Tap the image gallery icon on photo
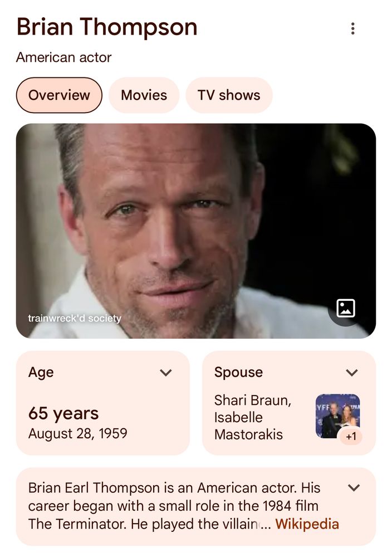 click(x=346, y=307)
